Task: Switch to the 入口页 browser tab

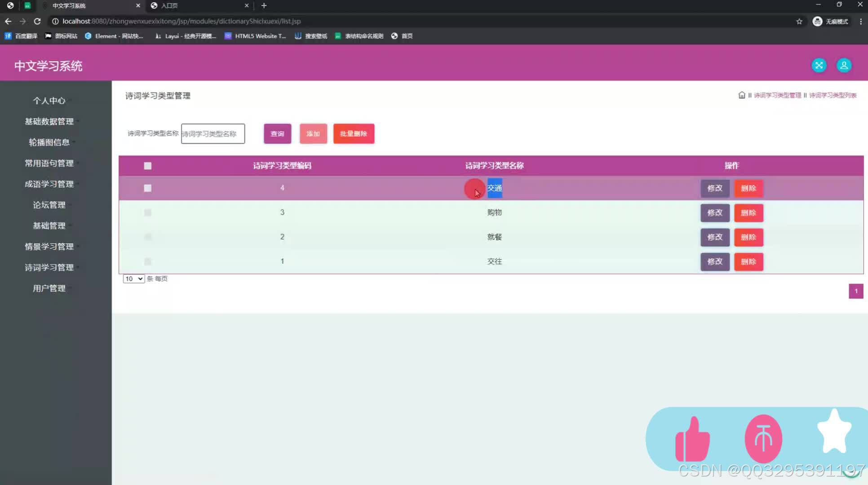Action: [200, 5]
